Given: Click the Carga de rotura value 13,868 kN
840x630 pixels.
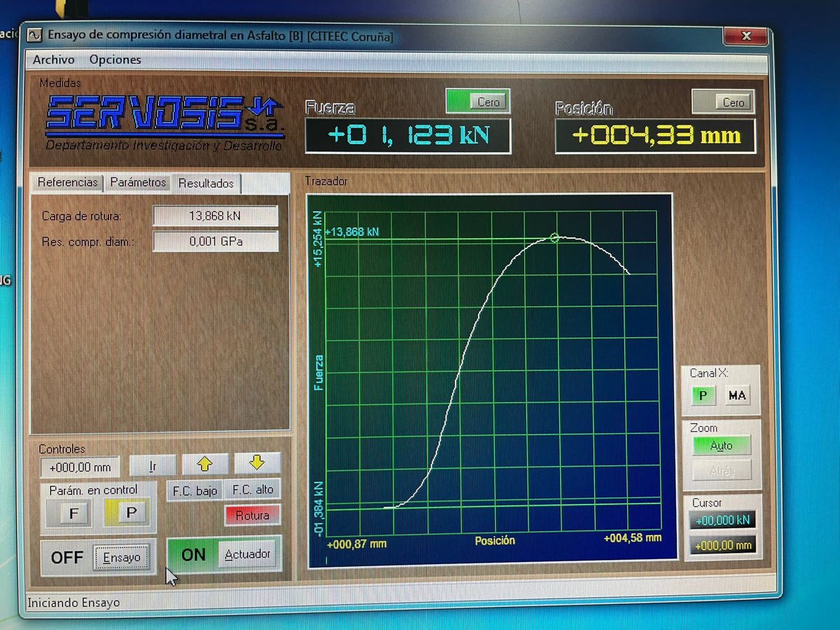Looking at the screenshot, I should coord(215,216).
